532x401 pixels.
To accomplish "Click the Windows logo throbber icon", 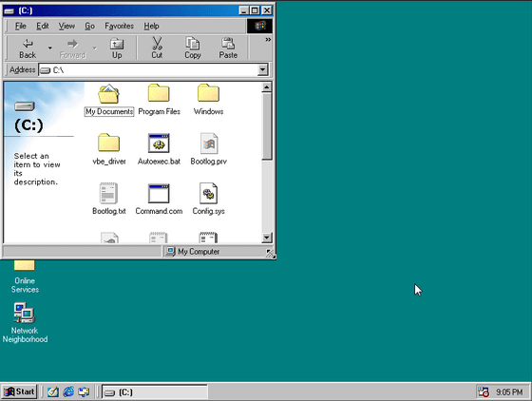I will pos(259,26).
